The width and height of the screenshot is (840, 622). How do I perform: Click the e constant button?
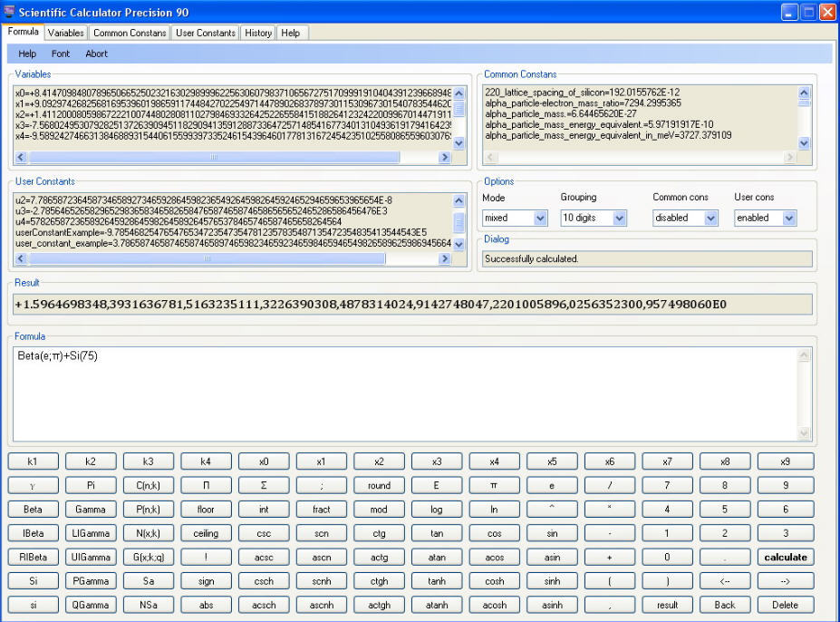coord(552,485)
